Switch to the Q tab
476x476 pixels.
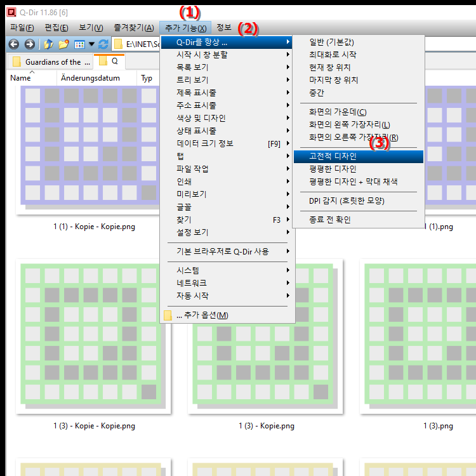(109, 62)
